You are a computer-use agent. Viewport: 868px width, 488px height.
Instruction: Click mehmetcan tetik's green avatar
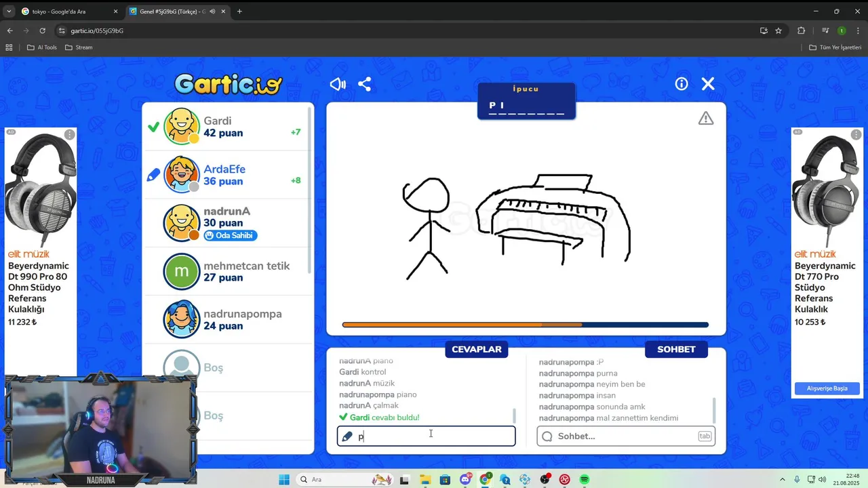tap(181, 271)
